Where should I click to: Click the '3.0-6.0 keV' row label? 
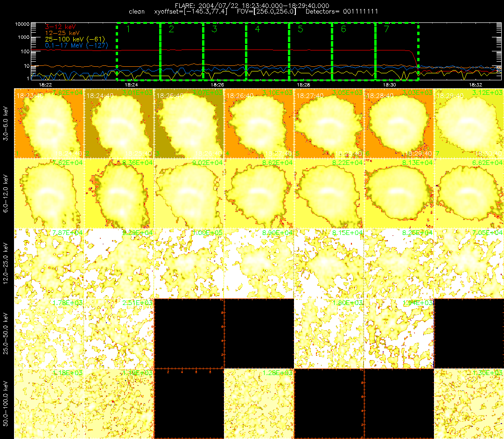click(6, 124)
